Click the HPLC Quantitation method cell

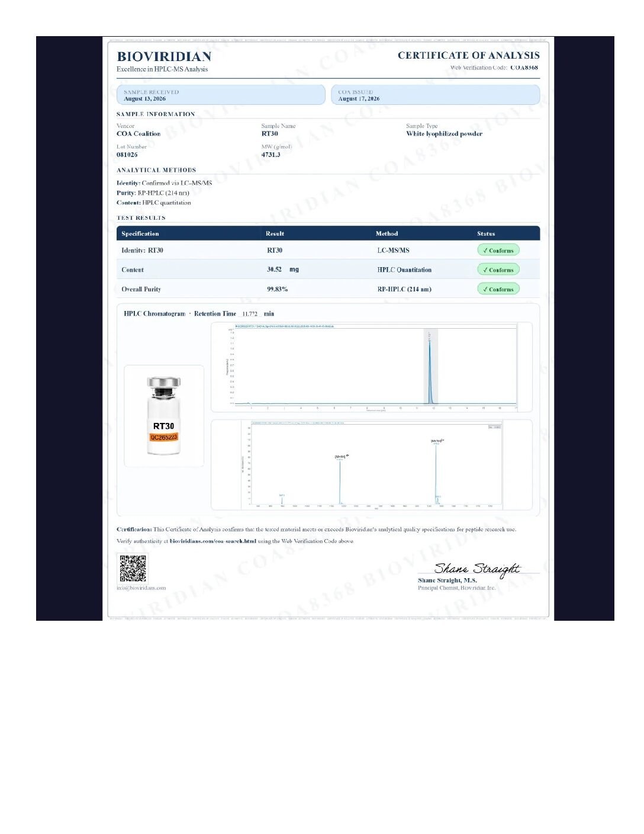tap(404, 270)
